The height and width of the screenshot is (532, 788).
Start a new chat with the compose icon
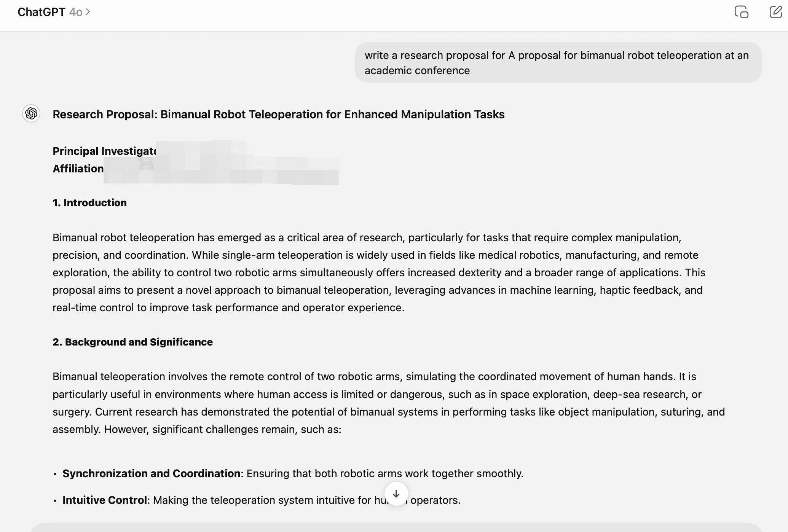775,12
